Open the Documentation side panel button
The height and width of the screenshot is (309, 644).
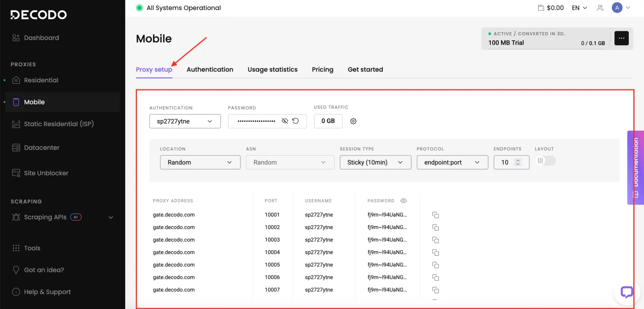click(x=635, y=167)
